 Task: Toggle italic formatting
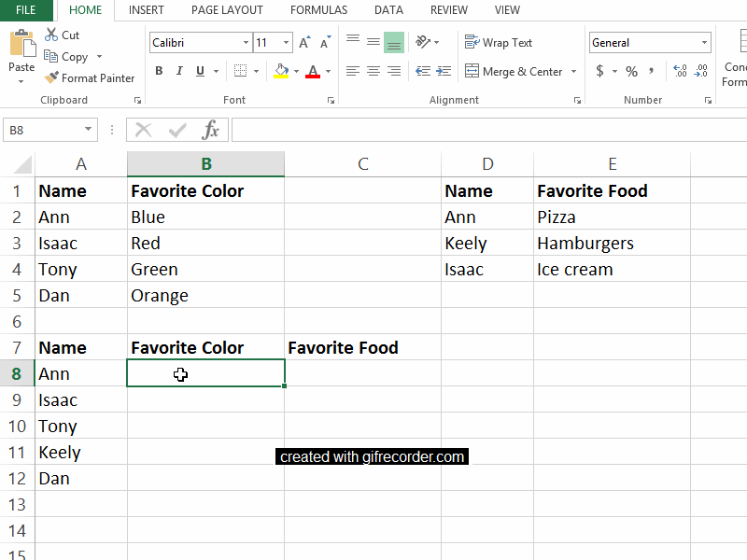click(x=178, y=71)
